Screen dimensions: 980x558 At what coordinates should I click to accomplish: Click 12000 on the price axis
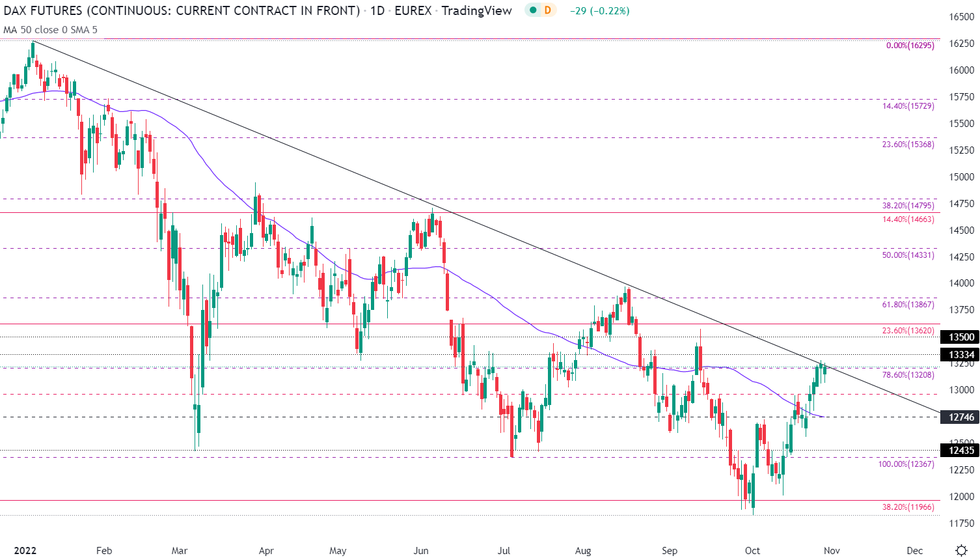961,497
